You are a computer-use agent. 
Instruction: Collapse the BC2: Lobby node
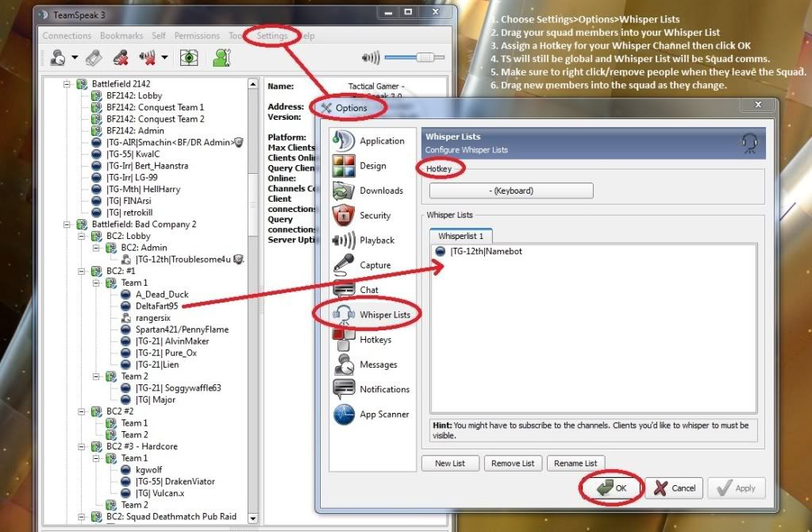[81, 236]
